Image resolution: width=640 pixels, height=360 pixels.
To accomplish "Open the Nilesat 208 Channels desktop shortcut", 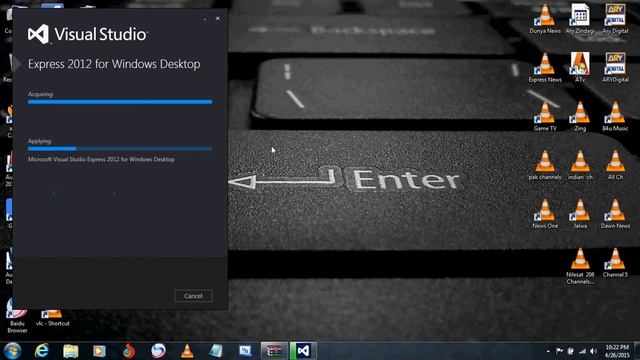I will coord(580,266).
